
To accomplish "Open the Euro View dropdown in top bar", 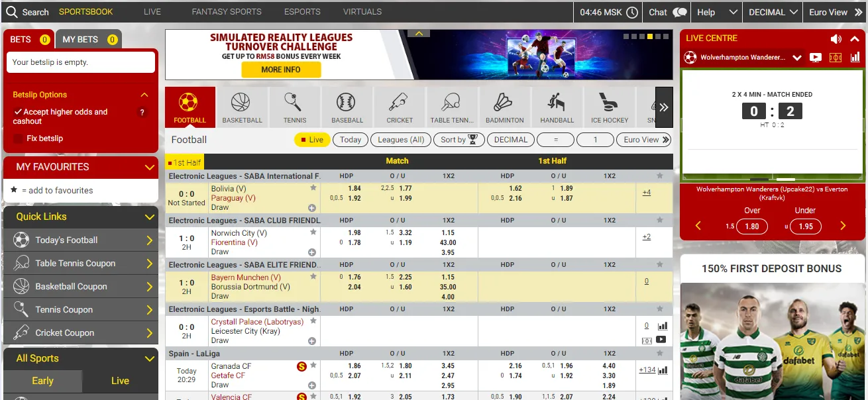I will [835, 12].
